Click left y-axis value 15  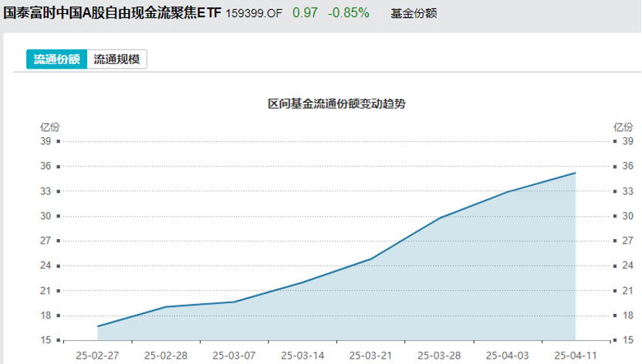(46, 340)
